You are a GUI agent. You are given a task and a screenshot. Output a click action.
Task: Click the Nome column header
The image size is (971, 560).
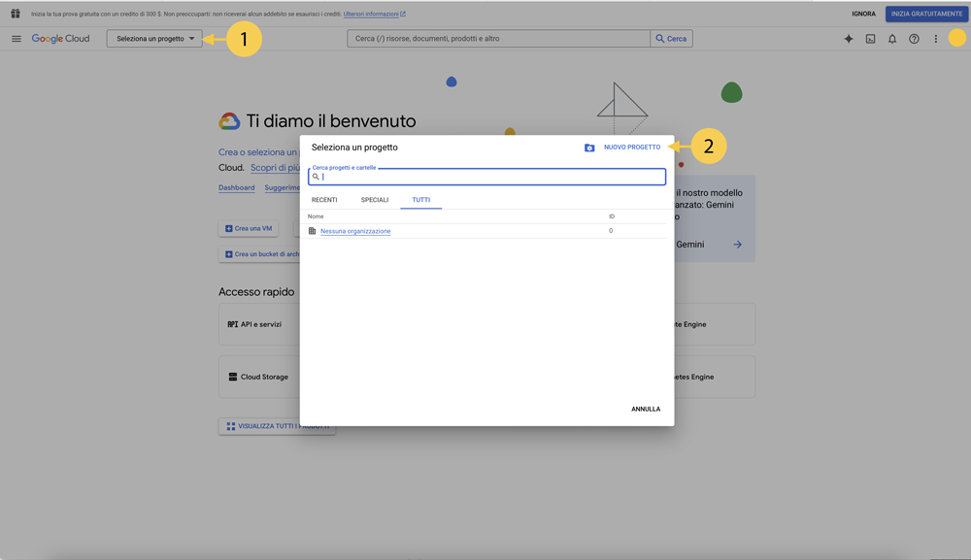tap(316, 216)
